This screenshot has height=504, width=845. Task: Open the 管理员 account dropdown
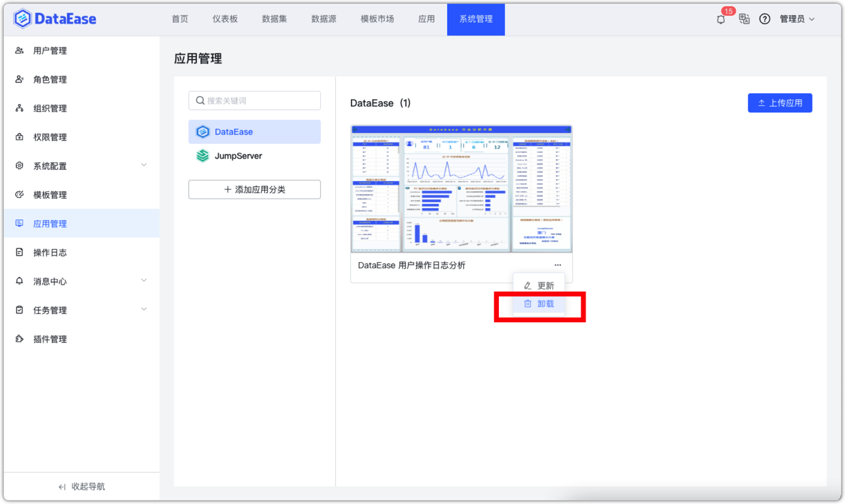797,19
